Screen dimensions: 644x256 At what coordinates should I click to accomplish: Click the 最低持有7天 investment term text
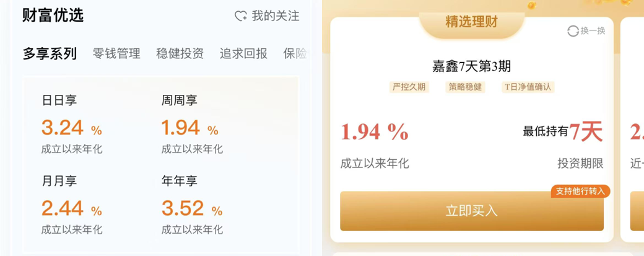563,132
